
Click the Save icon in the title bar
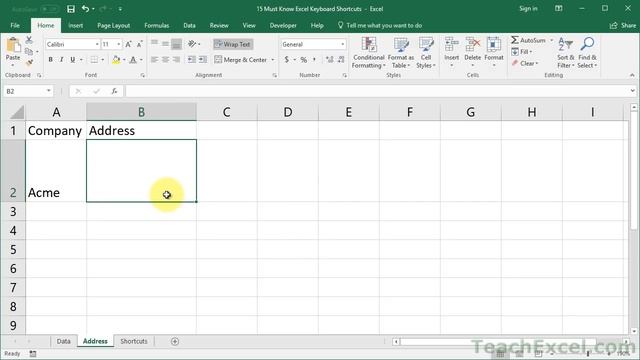71,9
